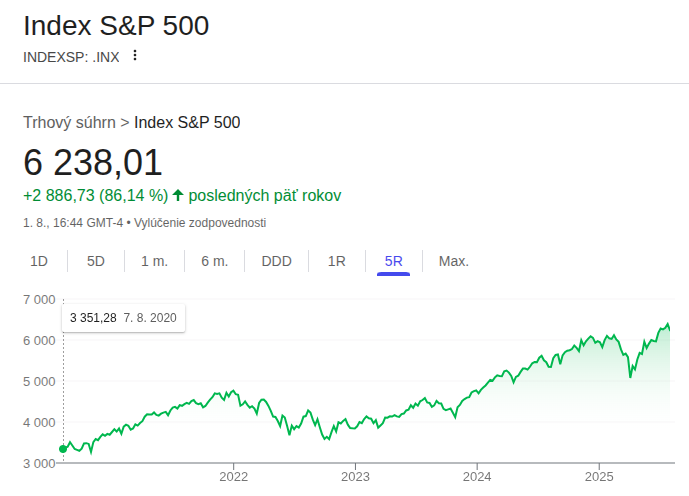This screenshot has height=496, width=689.
Task: Click the chart line near the 2025 dip
Action: 630,375
